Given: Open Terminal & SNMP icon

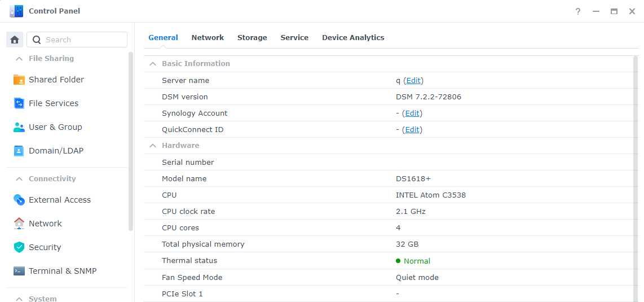Looking at the screenshot, I should (19, 271).
